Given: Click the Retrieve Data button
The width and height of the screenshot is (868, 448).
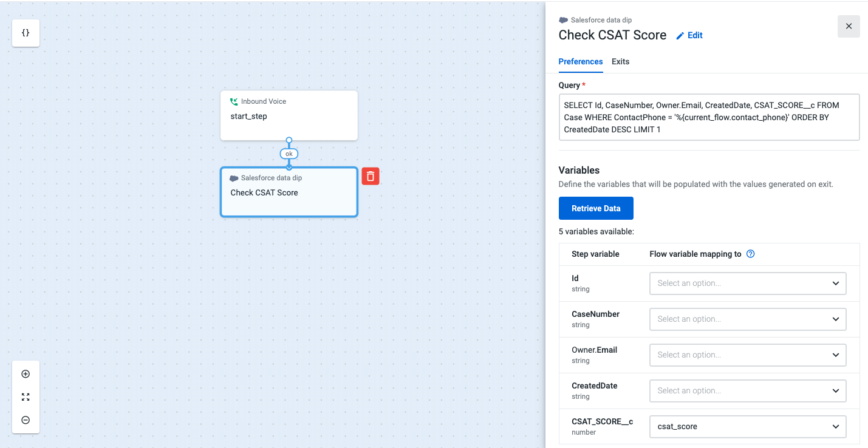Looking at the screenshot, I should pos(596,208).
